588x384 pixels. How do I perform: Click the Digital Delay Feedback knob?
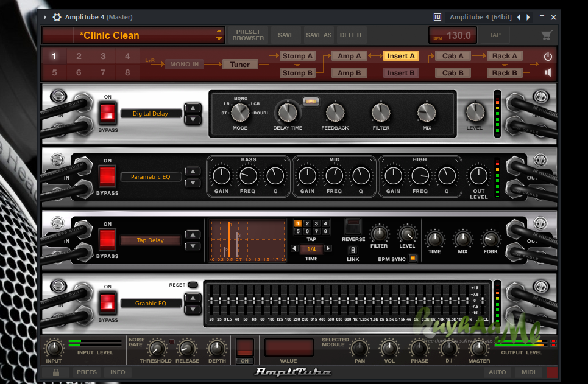(x=335, y=113)
